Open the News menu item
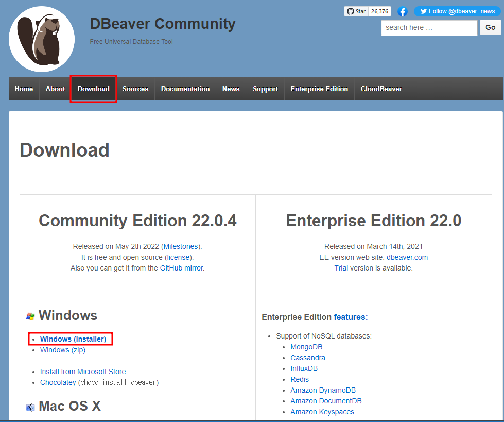The image size is (504, 422). coord(231,89)
